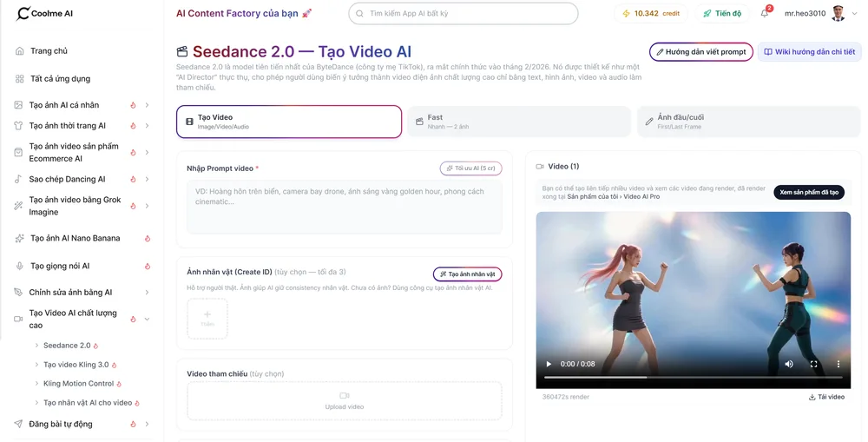
Task: Expand Đăng bài tự động chevron
Action: point(147,424)
